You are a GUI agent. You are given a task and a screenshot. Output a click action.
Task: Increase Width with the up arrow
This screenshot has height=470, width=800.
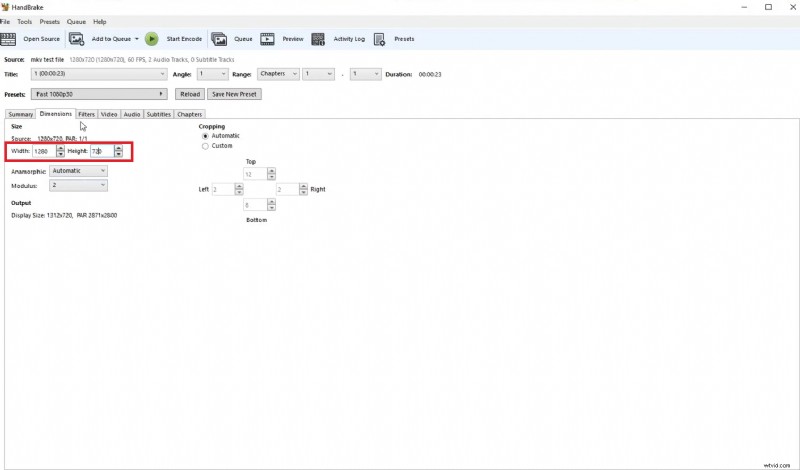61,149
